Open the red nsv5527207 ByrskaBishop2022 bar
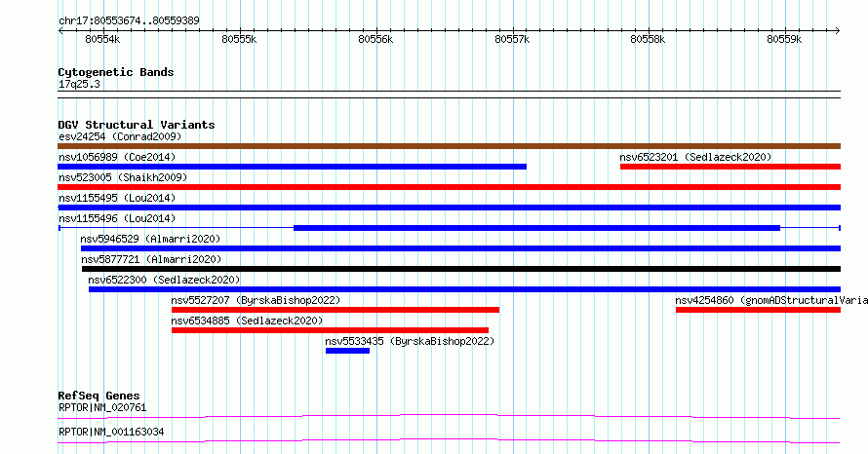The height and width of the screenshot is (454, 868). click(335, 310)
